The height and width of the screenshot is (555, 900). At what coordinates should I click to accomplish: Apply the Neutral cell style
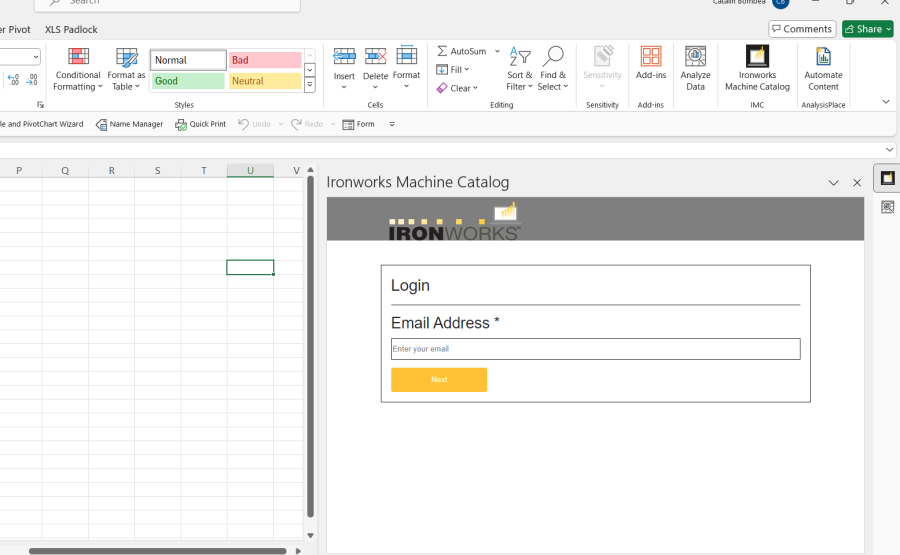coord(265,81)
